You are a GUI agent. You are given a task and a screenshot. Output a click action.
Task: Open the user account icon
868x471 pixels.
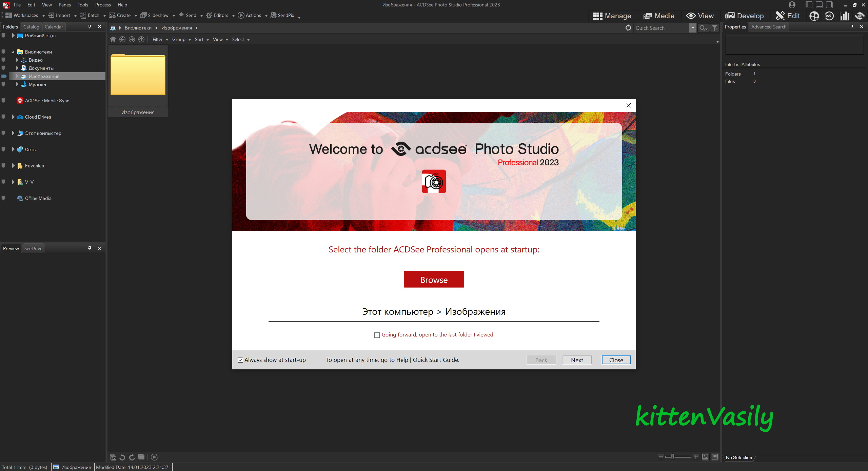point(792,5)
